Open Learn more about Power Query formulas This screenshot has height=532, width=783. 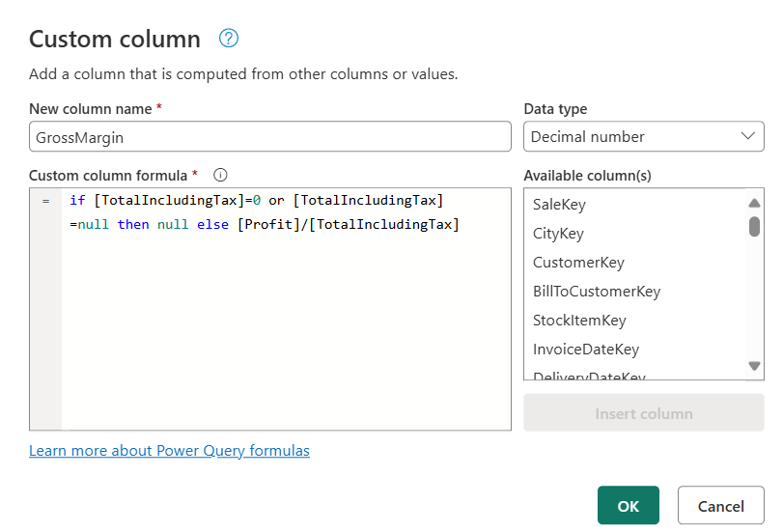pos(169,451)
